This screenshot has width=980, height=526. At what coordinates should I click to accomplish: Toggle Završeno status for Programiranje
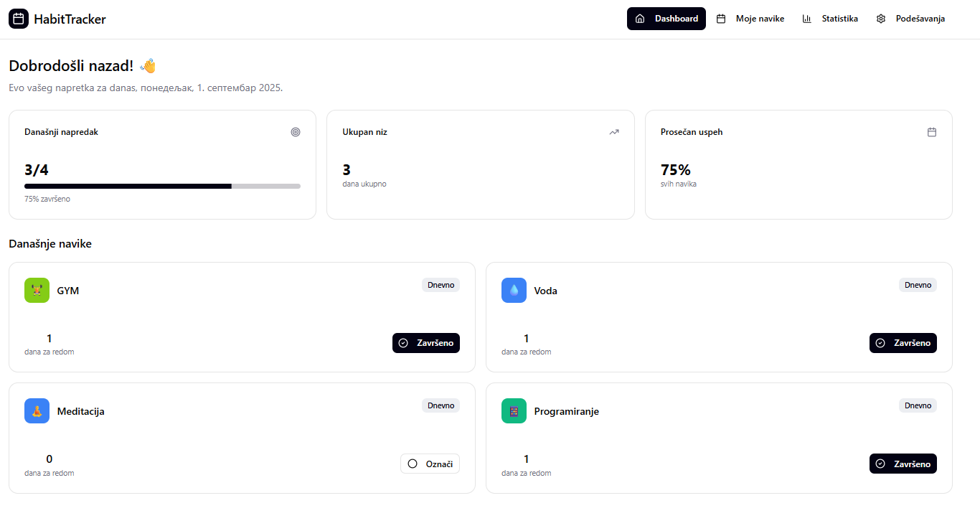click(x=903, y=464)
